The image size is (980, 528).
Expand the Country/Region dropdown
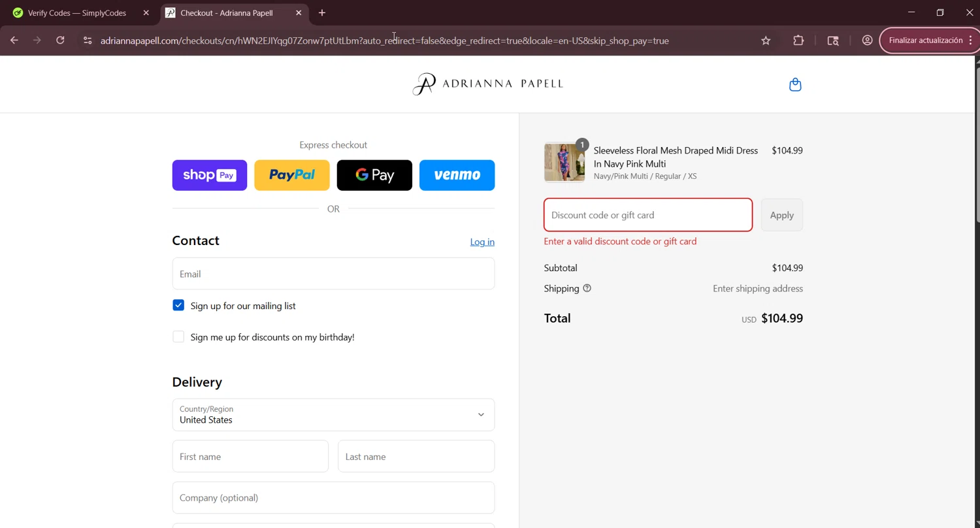333,415
